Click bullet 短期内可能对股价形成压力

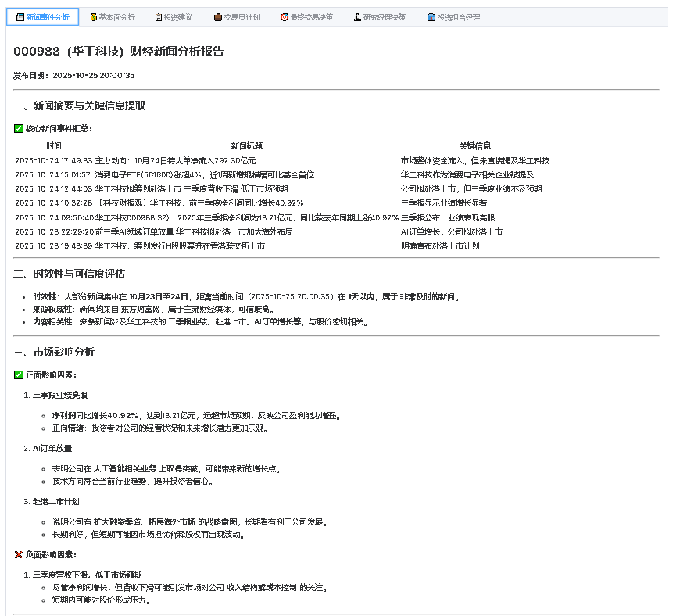click(x=102, y=600)
